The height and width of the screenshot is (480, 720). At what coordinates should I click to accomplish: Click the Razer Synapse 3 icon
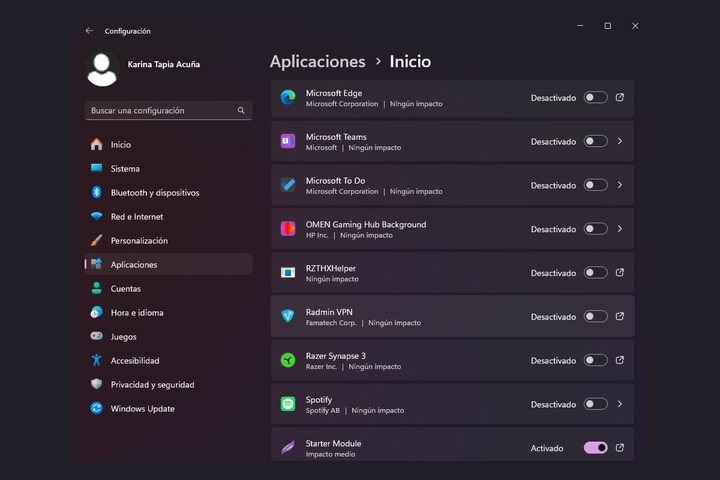[288, 360]
